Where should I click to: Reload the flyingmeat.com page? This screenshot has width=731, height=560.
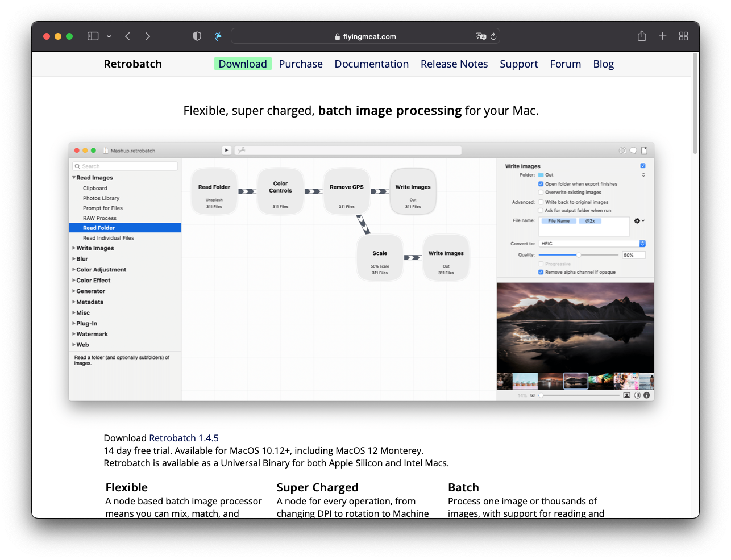[x=493, y=36]
